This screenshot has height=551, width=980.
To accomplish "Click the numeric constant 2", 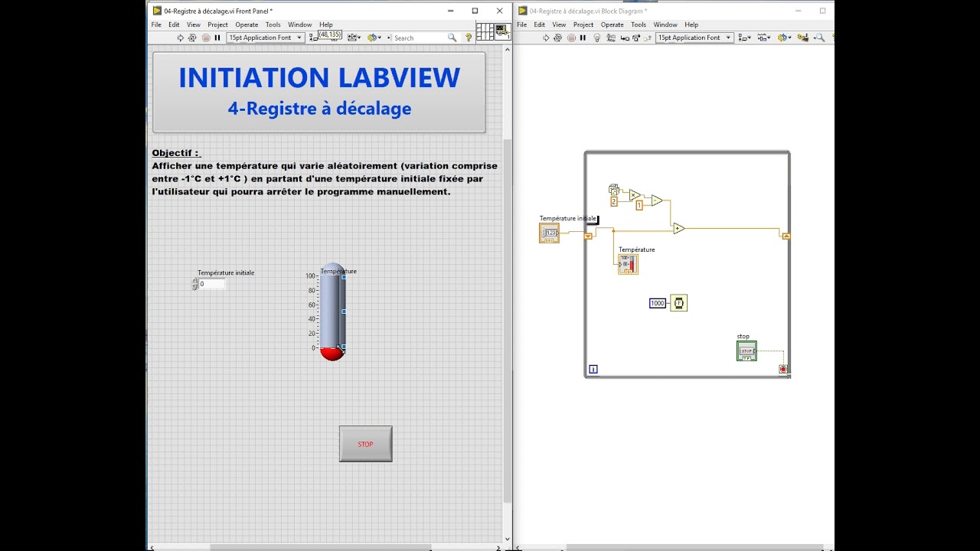I will click(614, 202).
